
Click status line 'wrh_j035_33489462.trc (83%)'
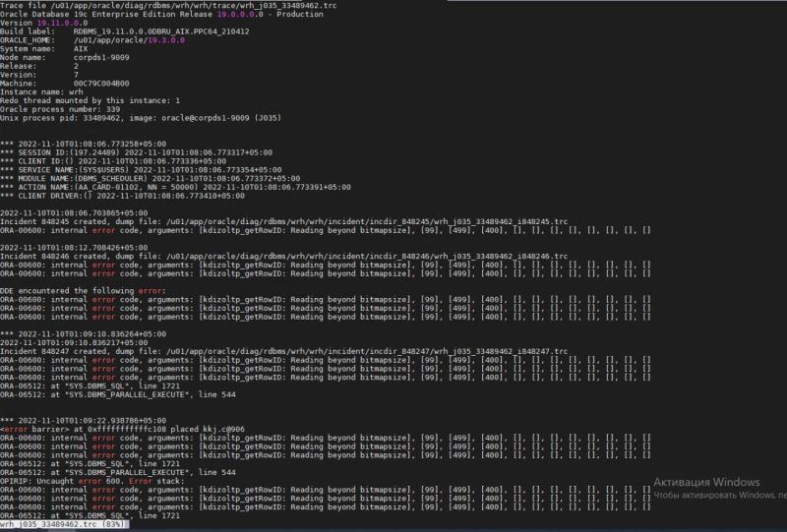(x=64, y=524)
